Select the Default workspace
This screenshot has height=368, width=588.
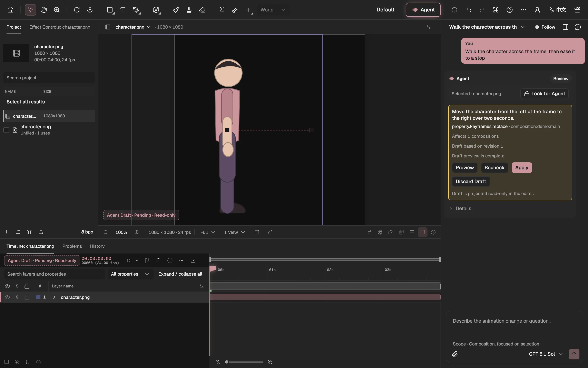[385, 10]
